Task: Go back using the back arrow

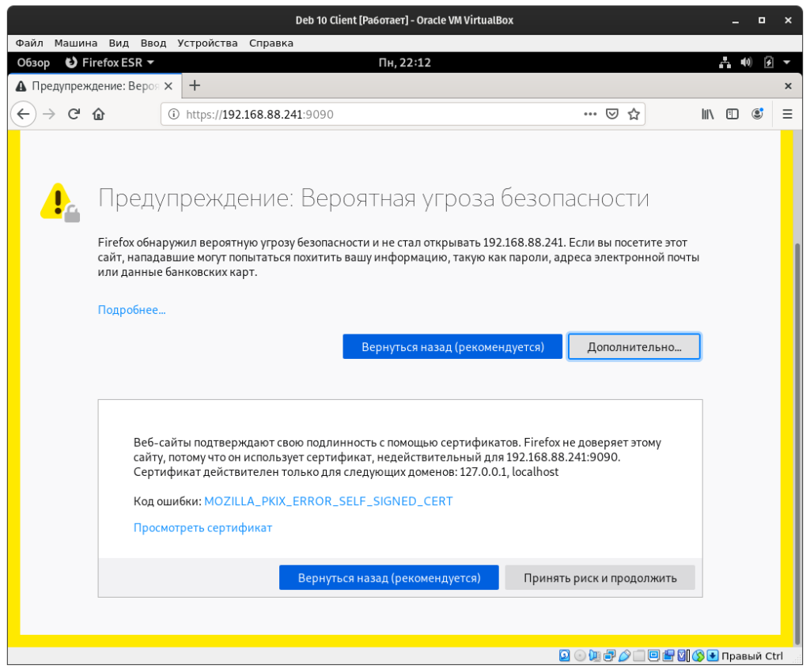Action: pos(23,114)
